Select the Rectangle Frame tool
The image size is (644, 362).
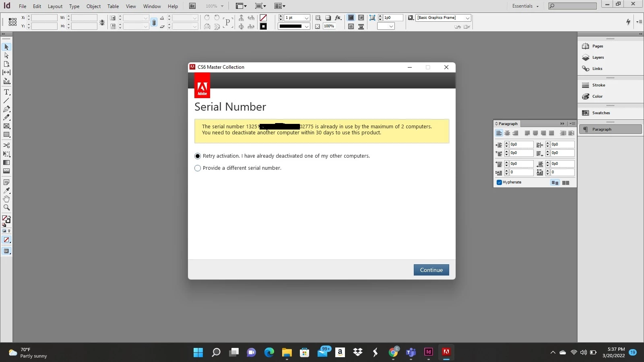pos(6,126)
